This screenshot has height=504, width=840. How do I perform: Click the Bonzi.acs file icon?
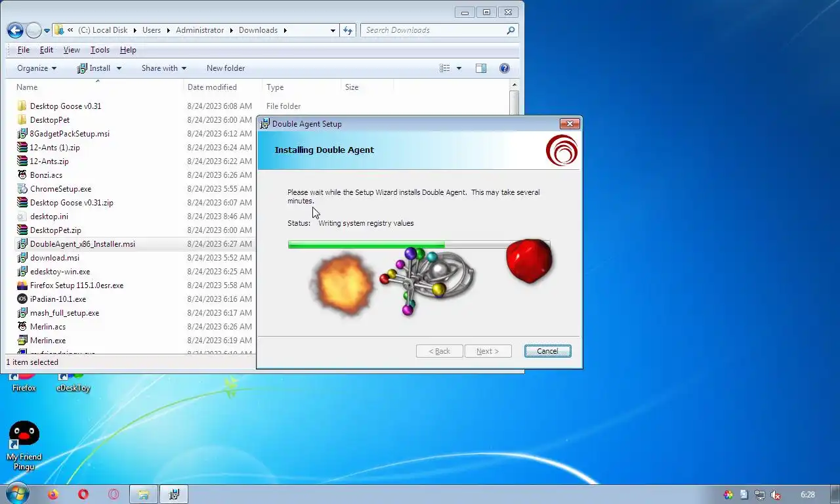(22, 175)
